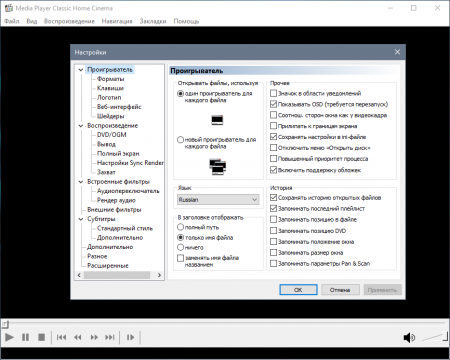Click the fast-forward (increase speed) icon
450x360 pixels.
(x=94, y=337)
